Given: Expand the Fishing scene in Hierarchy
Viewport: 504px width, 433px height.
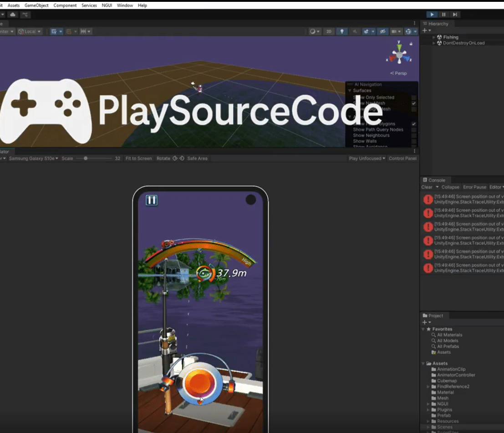Looking at the screenshot, I should click(433, 37).
